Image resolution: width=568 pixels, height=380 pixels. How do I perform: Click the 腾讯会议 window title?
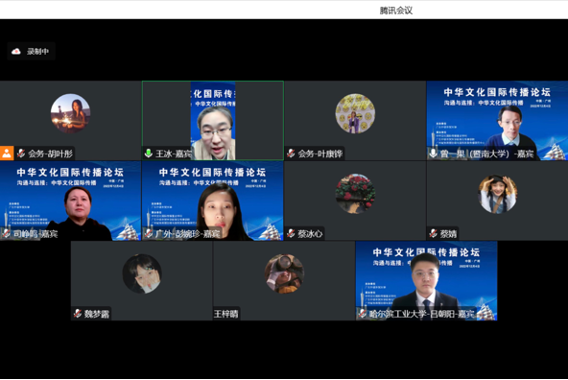pos(396,11)
